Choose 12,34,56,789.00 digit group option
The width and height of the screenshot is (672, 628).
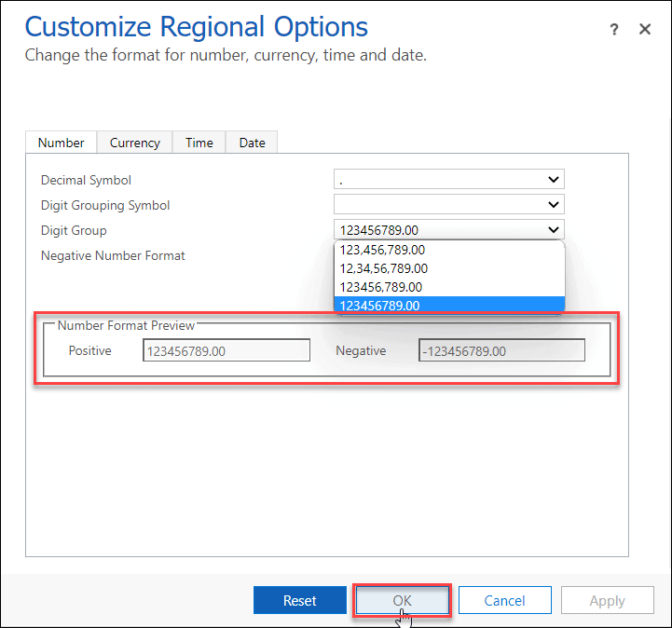[449, 268]
